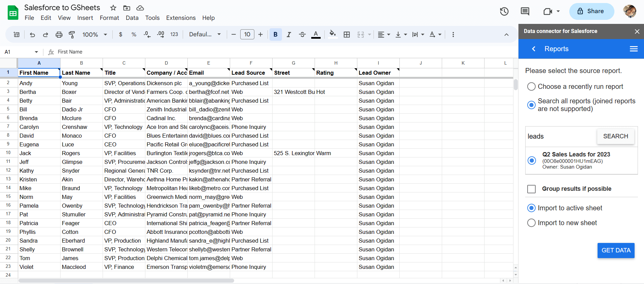Open the borders tool

[x=347, y=34]
